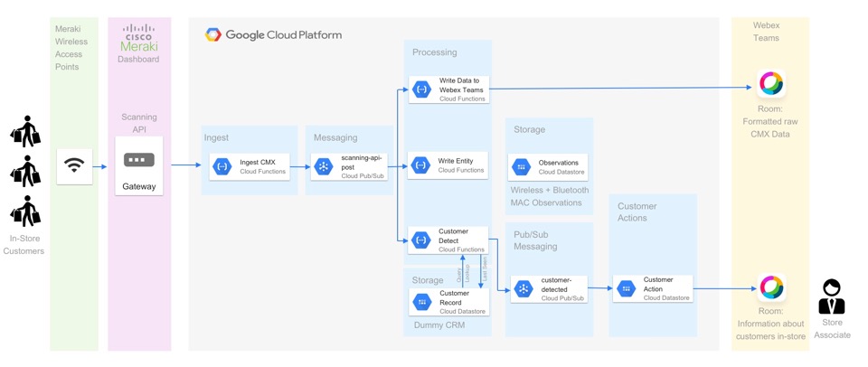This screenshot has width=868, height=367.
Task: Click the Write Entity Cloud Functions icon
Action: coord(420,165)
